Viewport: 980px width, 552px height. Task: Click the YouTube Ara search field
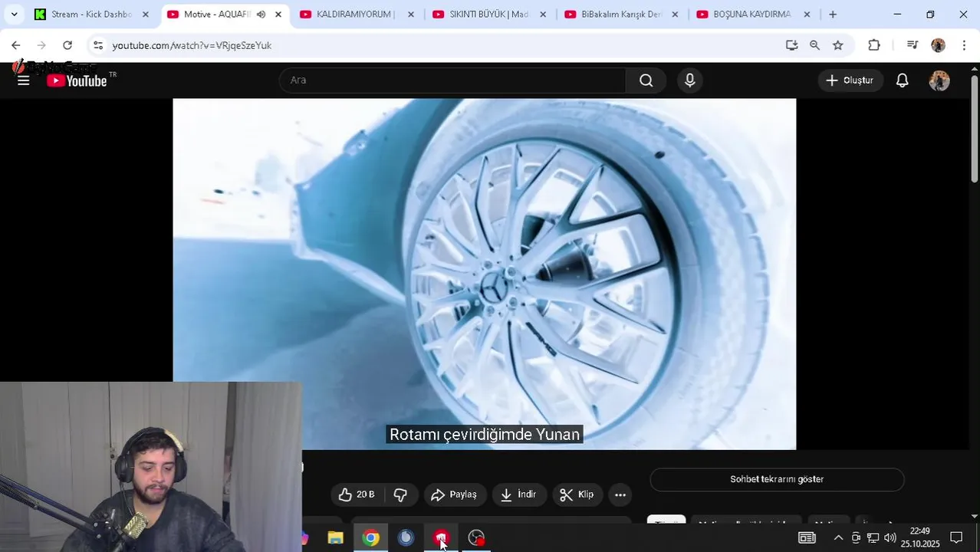coord(452,80)
